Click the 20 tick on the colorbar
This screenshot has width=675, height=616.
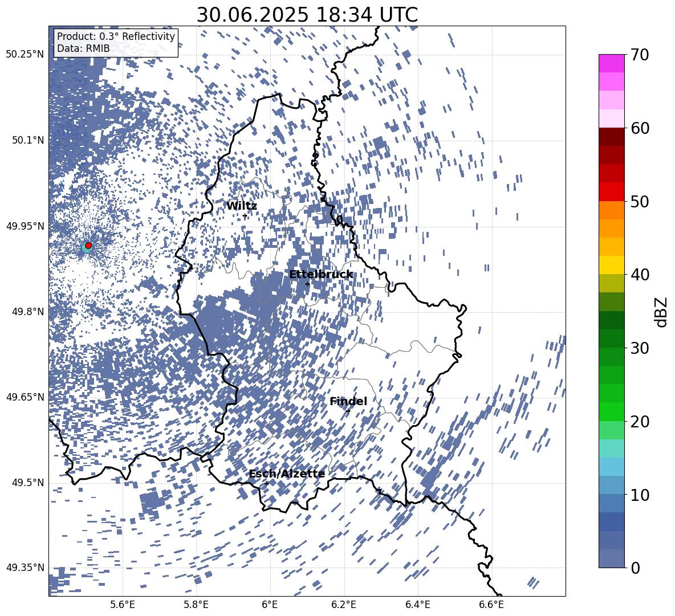pyautogui.click(x=640, y=422)
